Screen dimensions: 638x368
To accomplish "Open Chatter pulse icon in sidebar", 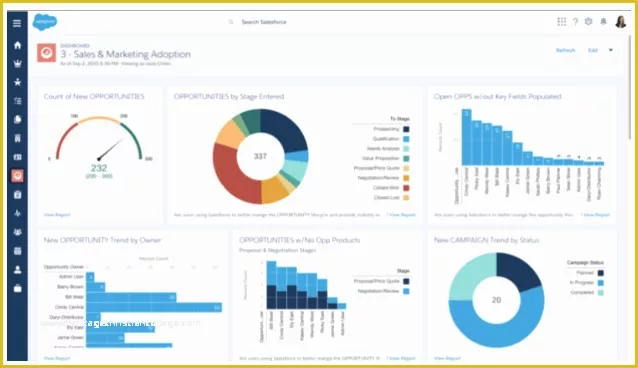I will 17,213.
